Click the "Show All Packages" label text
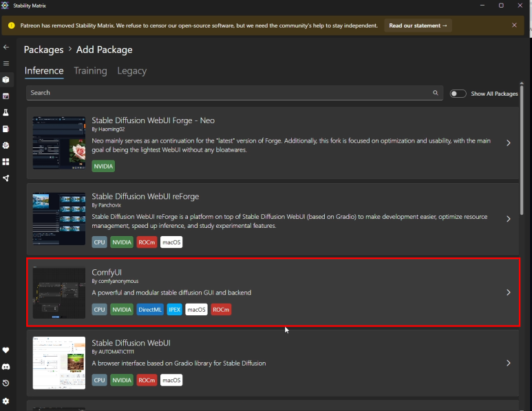The width and height of the screenshot is (532, 411). 494,94
